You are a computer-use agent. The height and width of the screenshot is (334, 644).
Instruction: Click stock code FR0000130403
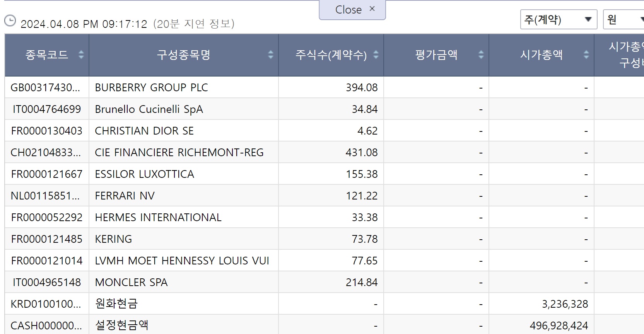[47, 131]
